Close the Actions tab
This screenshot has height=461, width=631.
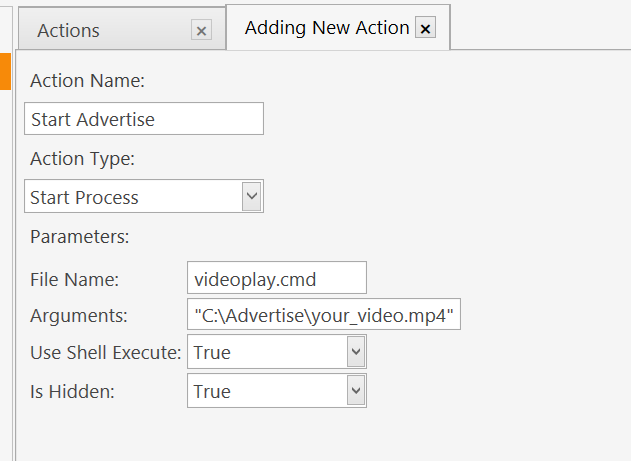pyautogui.click(x=202, y=31)
